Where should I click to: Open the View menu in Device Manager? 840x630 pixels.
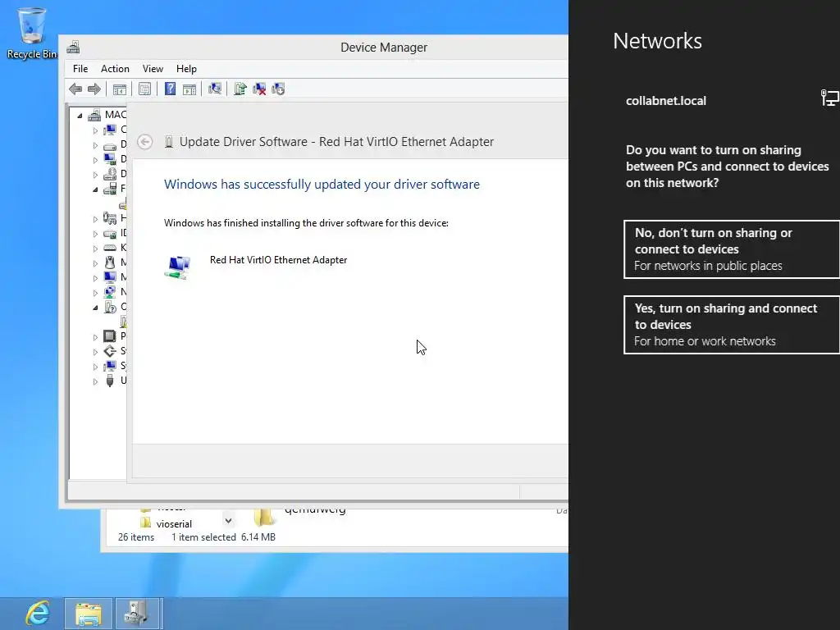point(153,69)
